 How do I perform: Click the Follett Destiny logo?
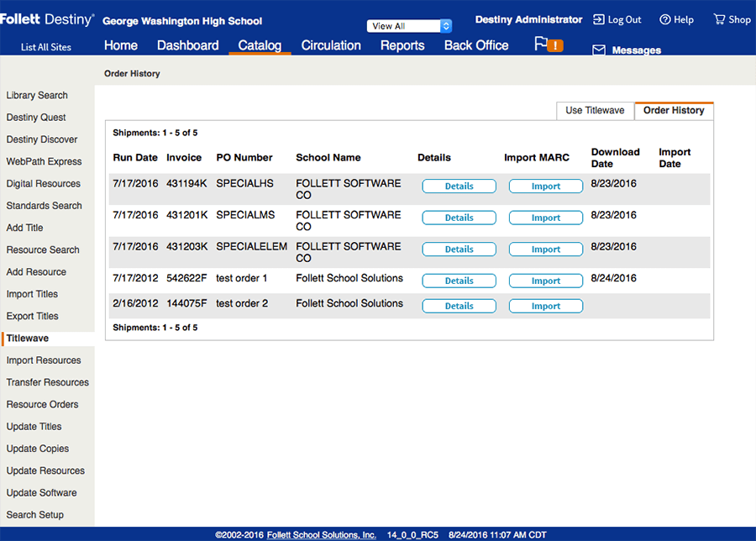click(x=47, y=20)
